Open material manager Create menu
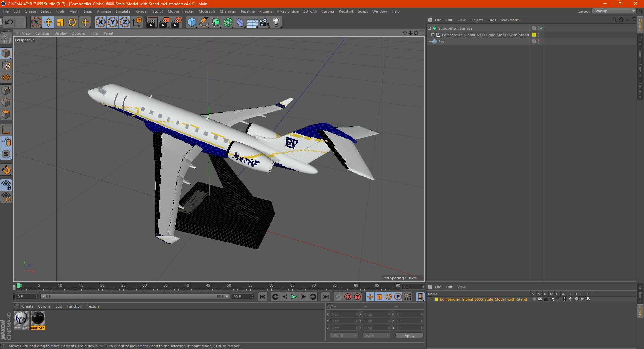This screenshot has width=644, height=349. [x=28, y=306]
